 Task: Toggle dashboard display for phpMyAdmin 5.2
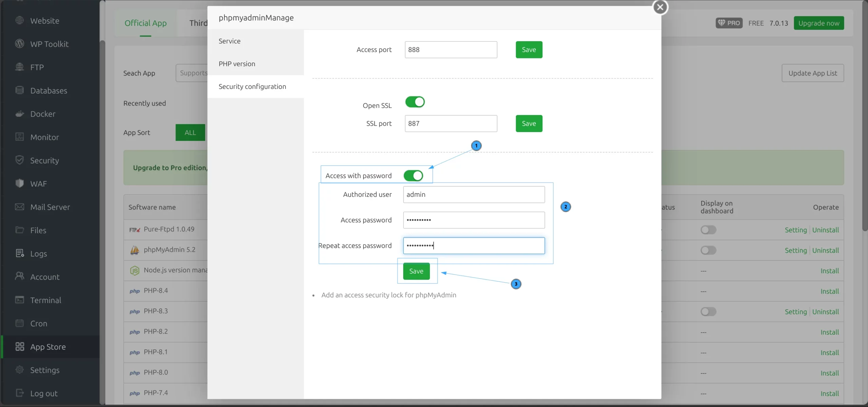pyautogui.click(x=708, y=250)
